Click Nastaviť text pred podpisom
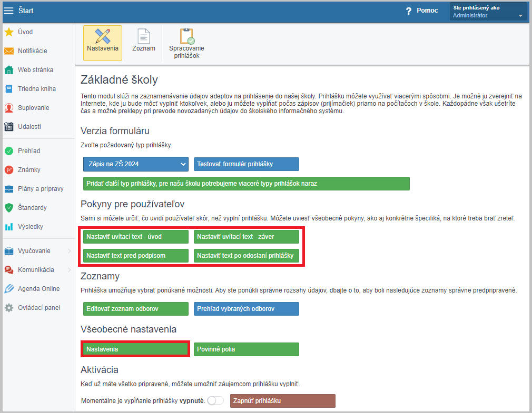The image size is (532, 413). [x=136, y=256]
